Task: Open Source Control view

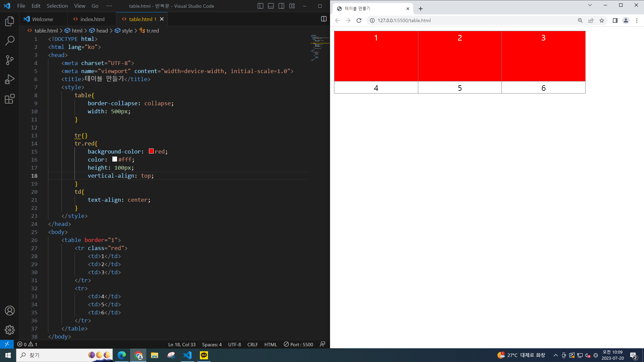Action: coord(9,60)
